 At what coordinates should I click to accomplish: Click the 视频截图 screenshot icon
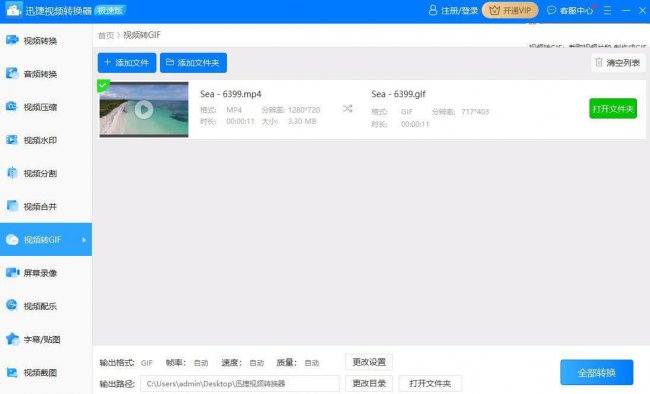12,372
